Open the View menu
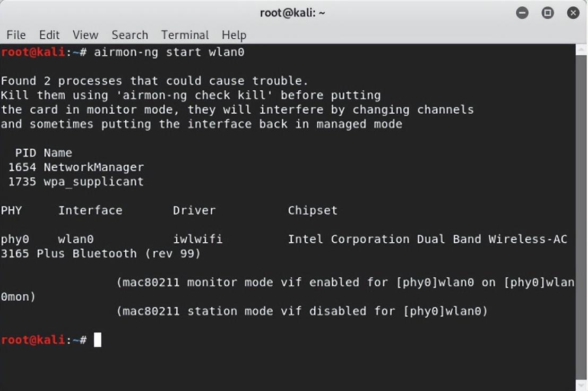The height and width of the screenshot is (391, 588). pyautogui.click(x=85, y=35)
